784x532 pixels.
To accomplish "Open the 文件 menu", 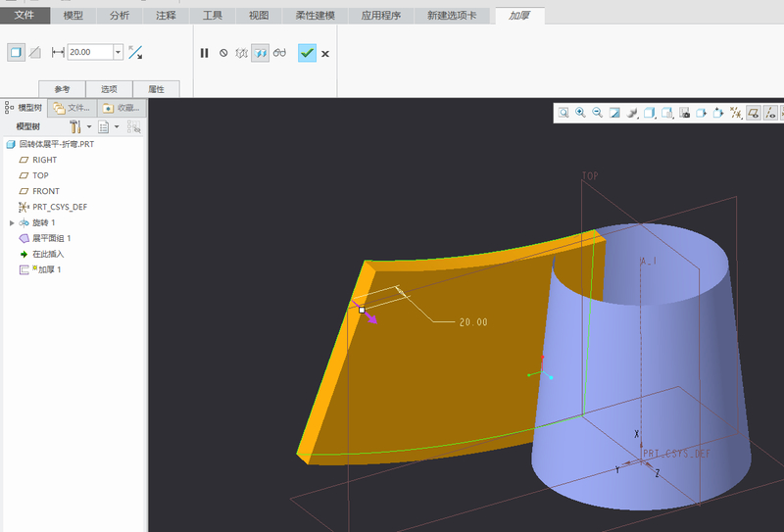I will coord(24,16).
